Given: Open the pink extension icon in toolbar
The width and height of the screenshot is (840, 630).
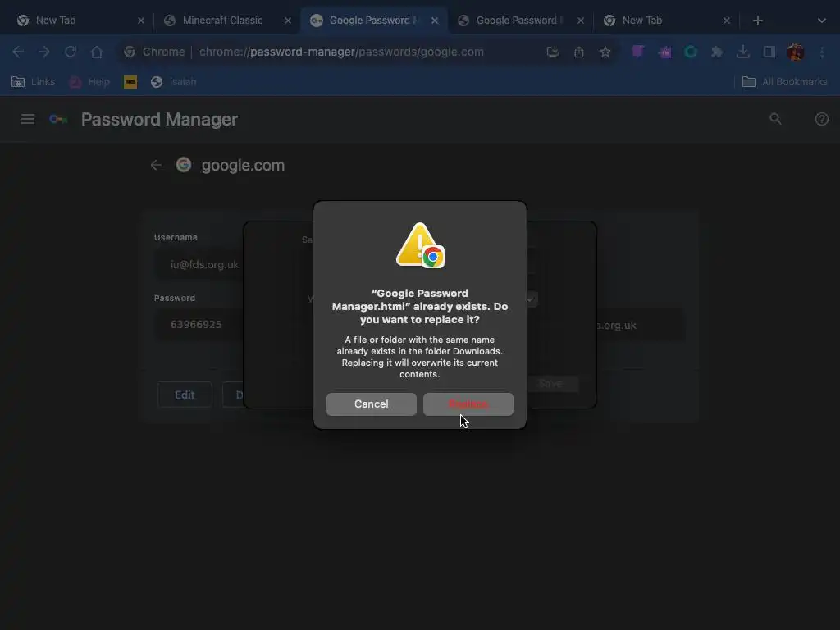Looking at the screenshot, I should [x=664, y=52].
